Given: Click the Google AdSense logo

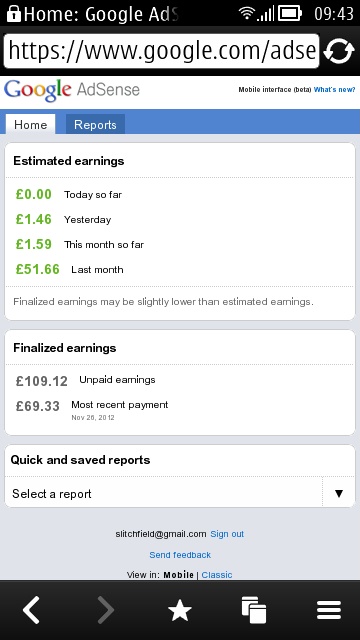Looking at the screenshot, I should click(72, 90).
